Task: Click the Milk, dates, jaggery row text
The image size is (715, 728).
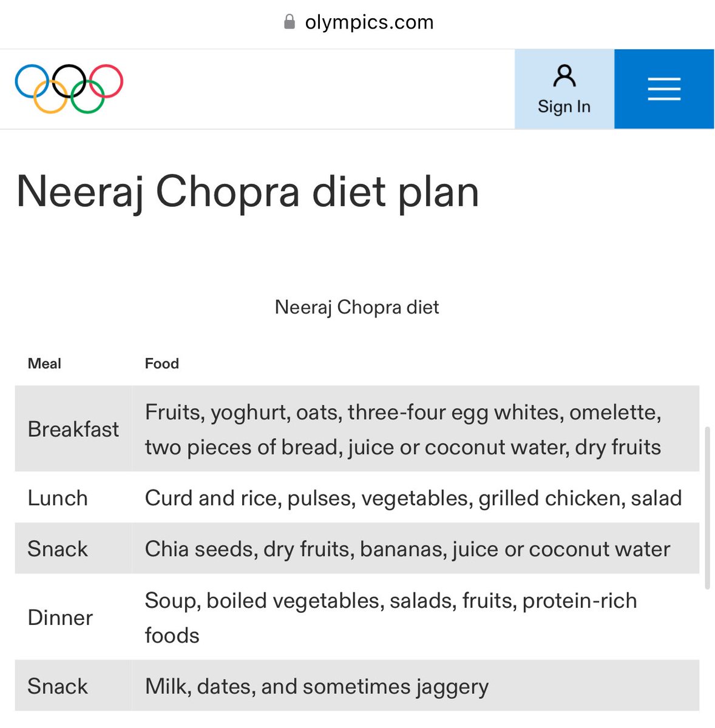Action: point(317,687)
